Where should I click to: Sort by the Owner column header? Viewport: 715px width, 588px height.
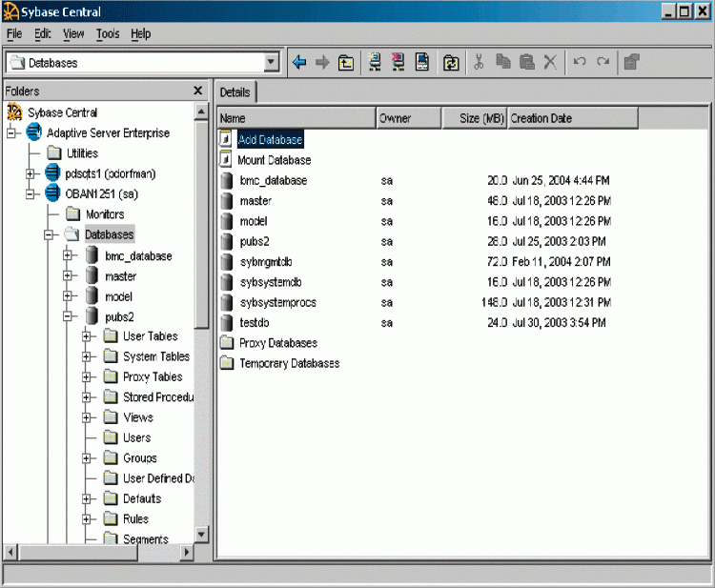coord(409,118)
